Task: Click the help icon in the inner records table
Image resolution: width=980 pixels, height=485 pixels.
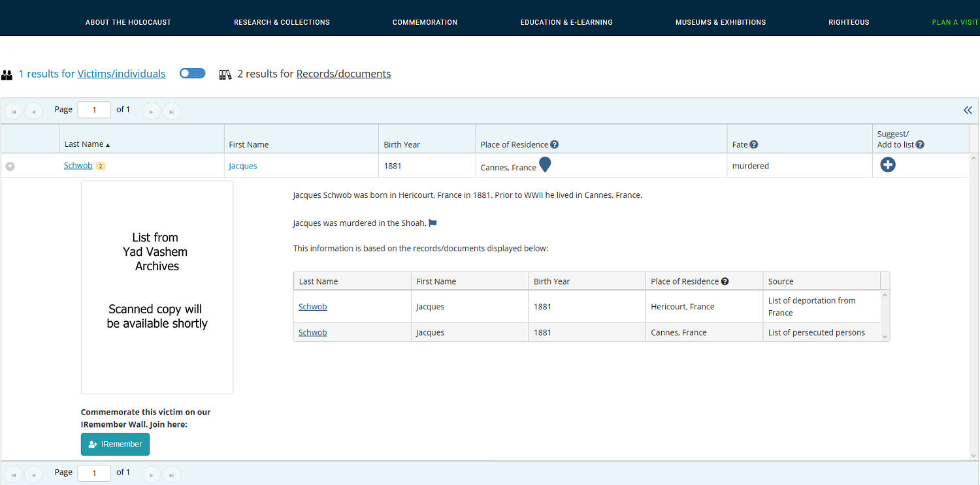Action: pos(725,281)
